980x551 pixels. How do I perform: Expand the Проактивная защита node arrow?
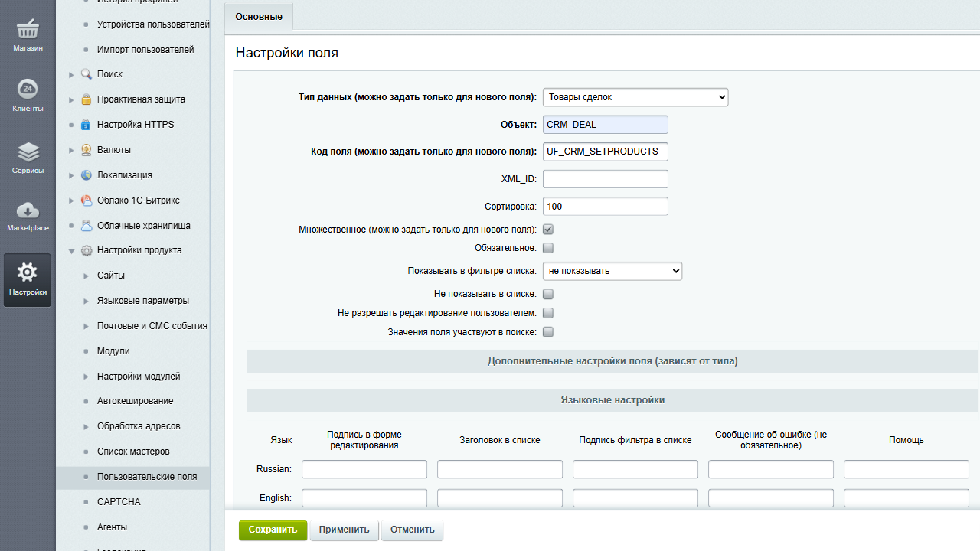(71, 99)
